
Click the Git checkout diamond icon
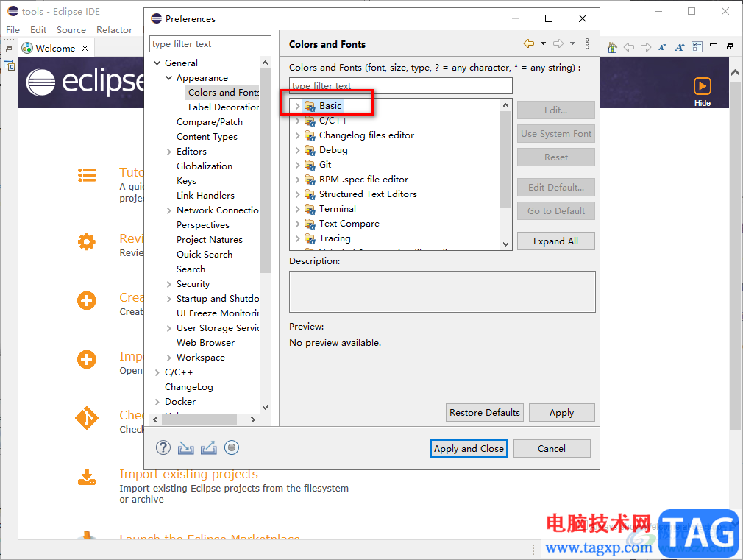pos(87,418)
